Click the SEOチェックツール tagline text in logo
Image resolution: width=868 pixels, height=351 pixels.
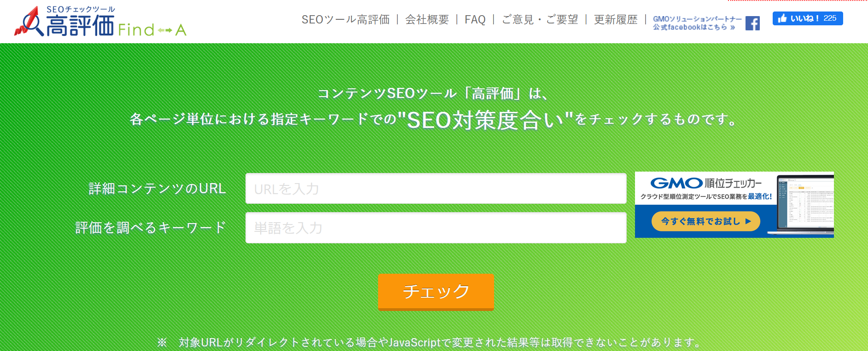[x=81, y=9]
